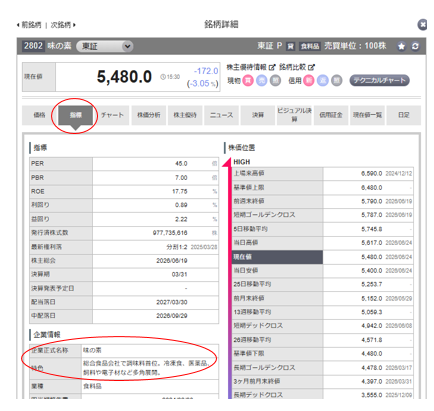Click the blue 売 circle next to 現物
Screen dimensions: 434x411
point(262,80)
